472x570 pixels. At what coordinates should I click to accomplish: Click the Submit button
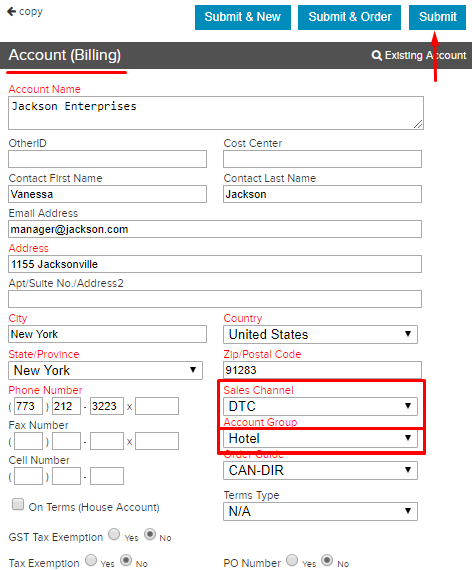coord(437,17)
